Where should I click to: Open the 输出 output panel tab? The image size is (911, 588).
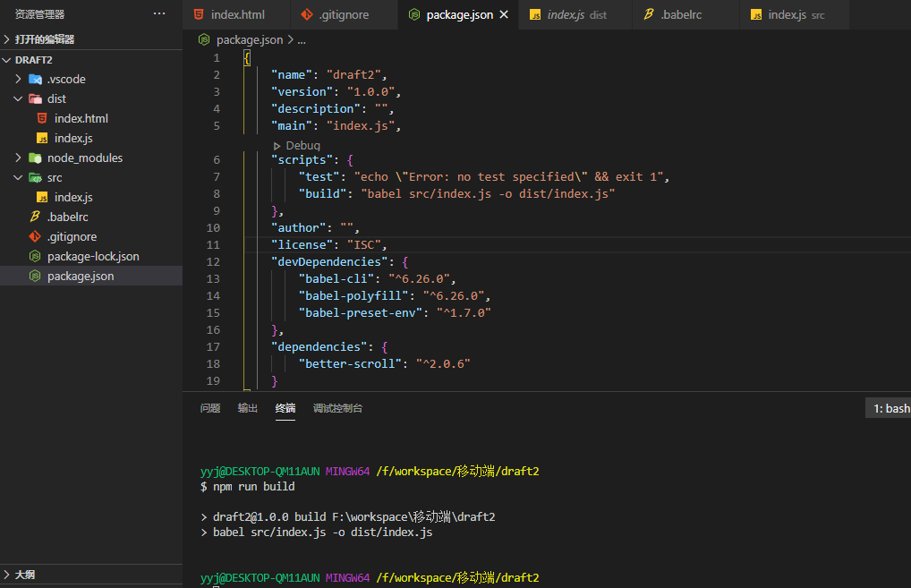click(248, 408)
